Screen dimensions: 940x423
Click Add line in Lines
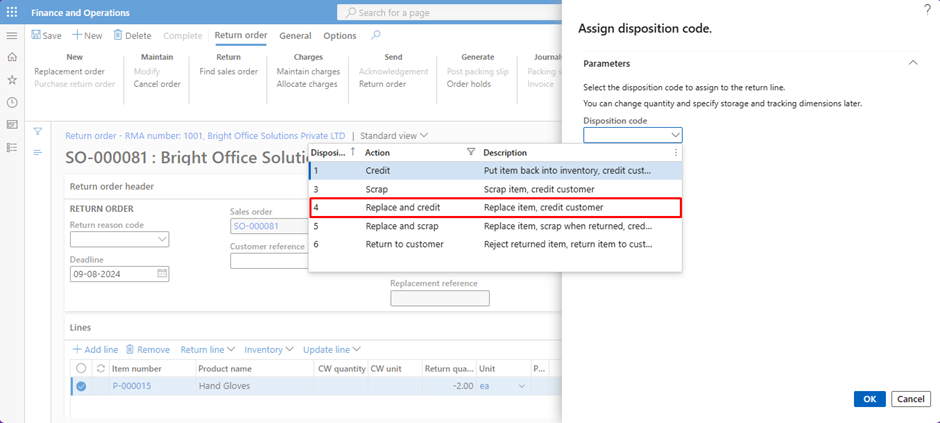point(95,349)
